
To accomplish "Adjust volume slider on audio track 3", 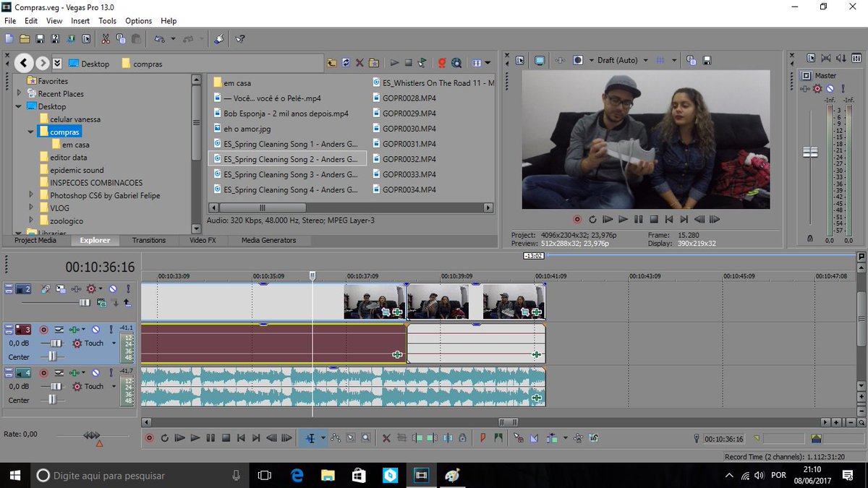I will (56, 343).
